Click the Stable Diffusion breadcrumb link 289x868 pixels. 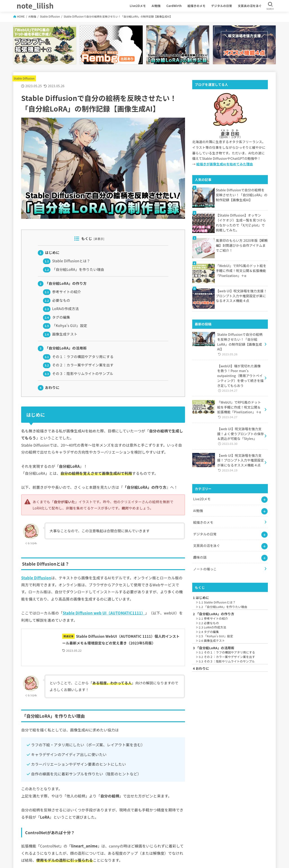(x=50, y=16)
